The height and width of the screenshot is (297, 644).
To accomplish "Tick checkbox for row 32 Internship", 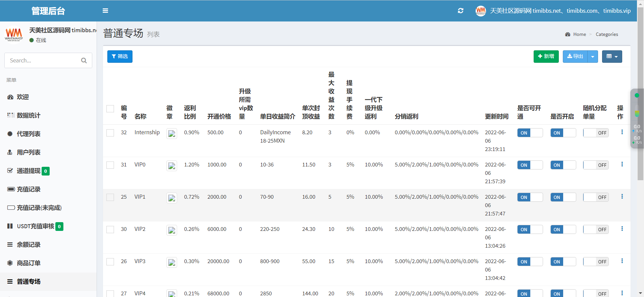I will 110,133.
